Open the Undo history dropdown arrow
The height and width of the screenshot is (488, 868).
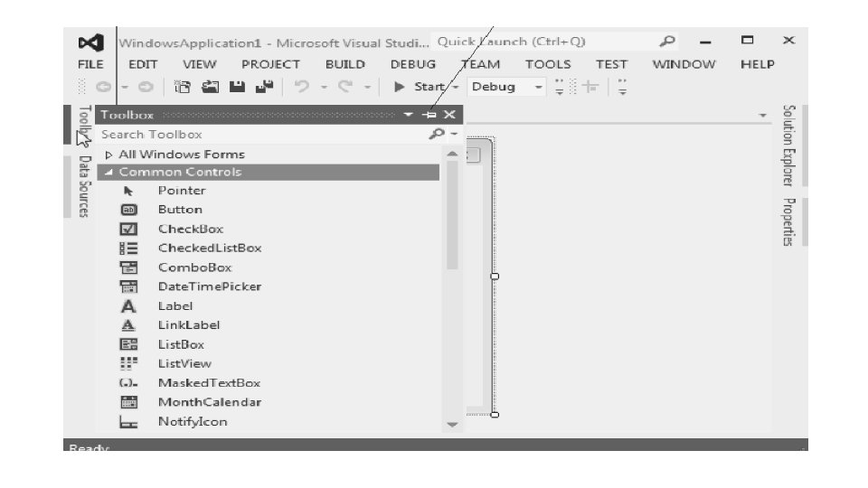324,88
